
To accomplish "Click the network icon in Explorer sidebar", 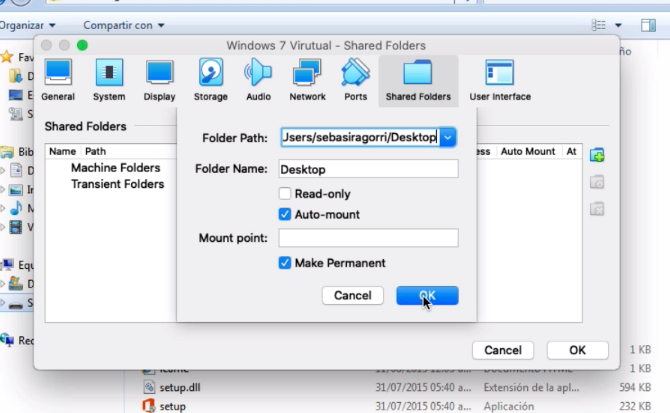I will 7,340.
